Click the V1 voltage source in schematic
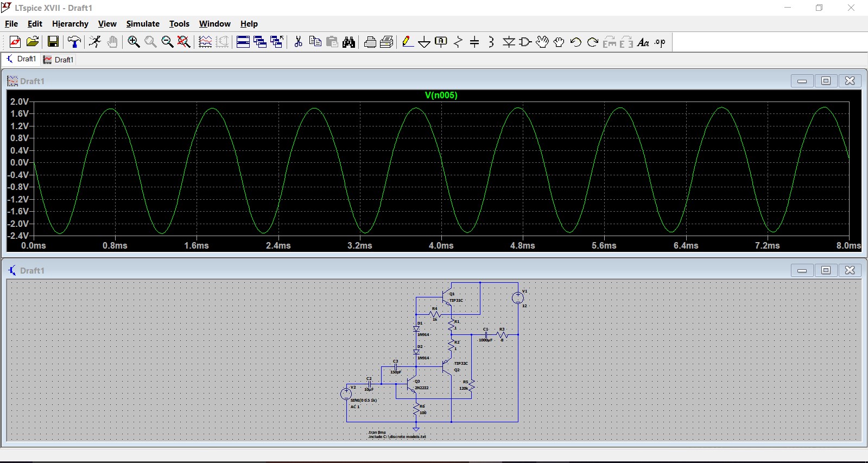Viewport: 868px width, 463px height. point(518,297)
